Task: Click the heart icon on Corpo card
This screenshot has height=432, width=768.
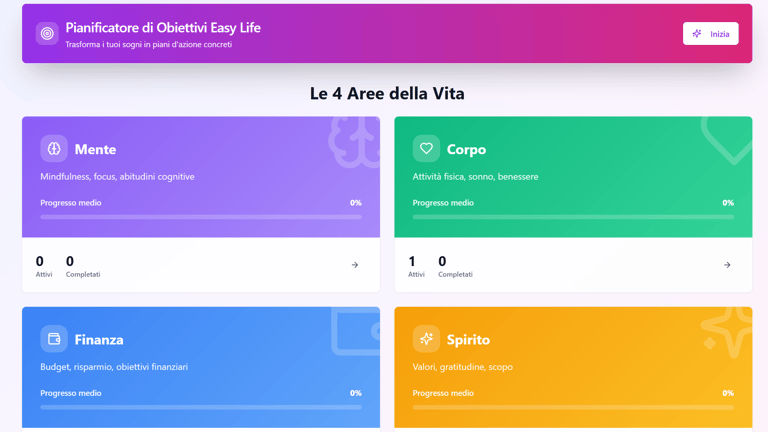Action: tap(426, 149)
